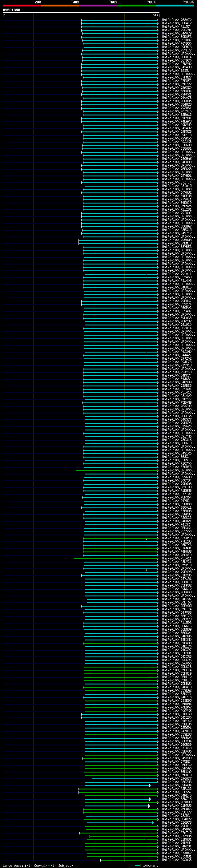Select label UniRef100_Q9P495
This screenshot has width=197, height=868.
(x=177, y=572)
